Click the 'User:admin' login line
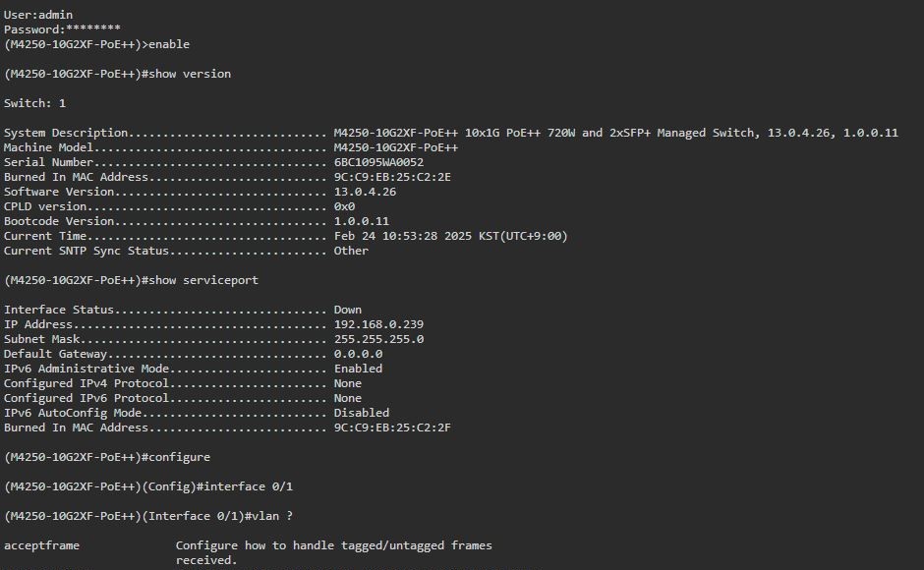The width and height of the screenshot is (924, 570). coord(38,15)
